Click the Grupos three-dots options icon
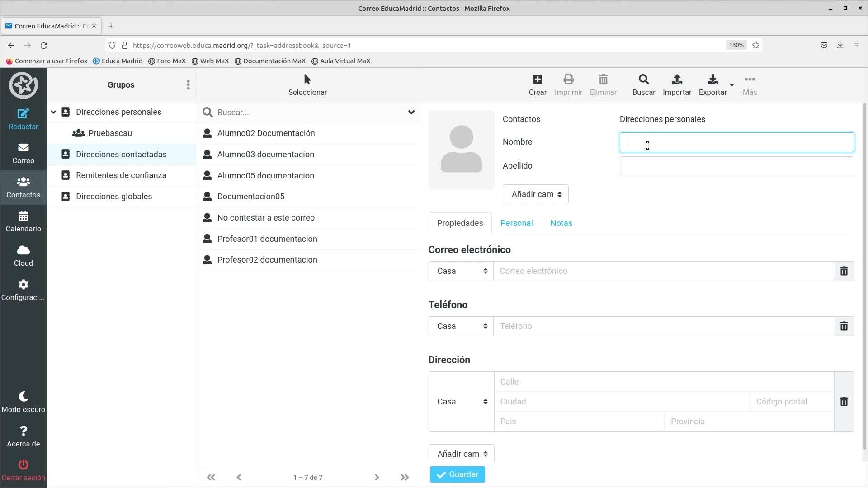Screen dimensions: 868x488 (188, 85)
